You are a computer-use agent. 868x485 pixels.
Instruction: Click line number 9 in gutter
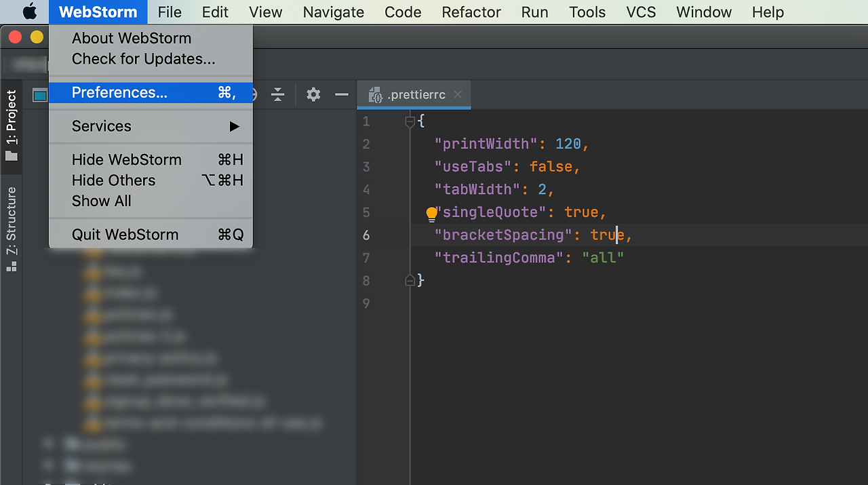click(366, 303)
